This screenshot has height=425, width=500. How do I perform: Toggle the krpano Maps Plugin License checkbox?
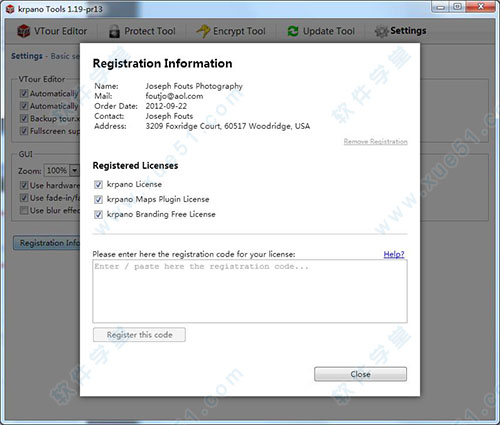(x=98, y=199)
